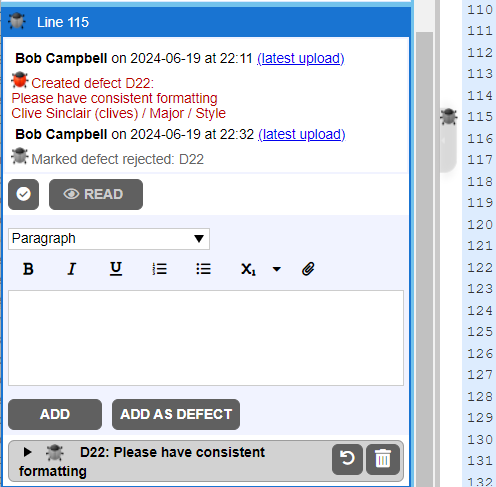Focus the comment text input area
Image resolution: width=496 pixels, height=487 pixels.
[206, 338]
